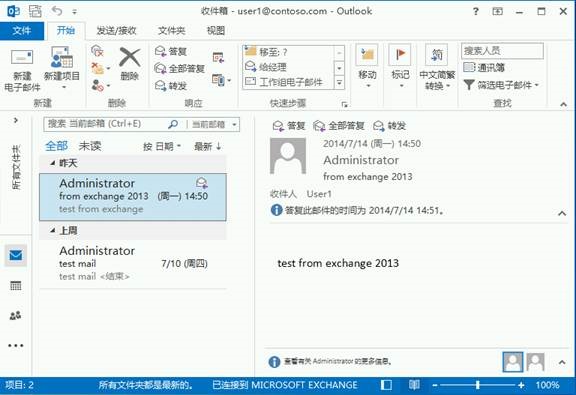
Task: Open the Filter Email (筛选电子邮件) dropdown
Action: (x=501, y=85)
